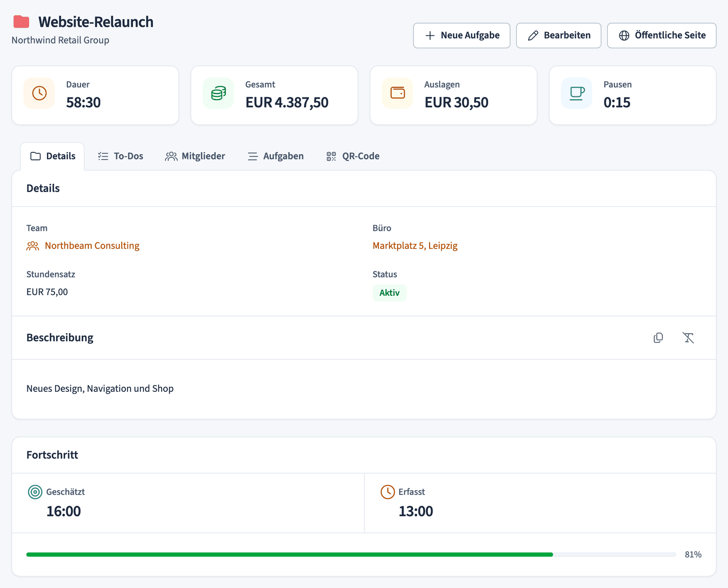Click the clock icon beside Erfasst
Screen dimensions: 728x588
tap(388, 492)
